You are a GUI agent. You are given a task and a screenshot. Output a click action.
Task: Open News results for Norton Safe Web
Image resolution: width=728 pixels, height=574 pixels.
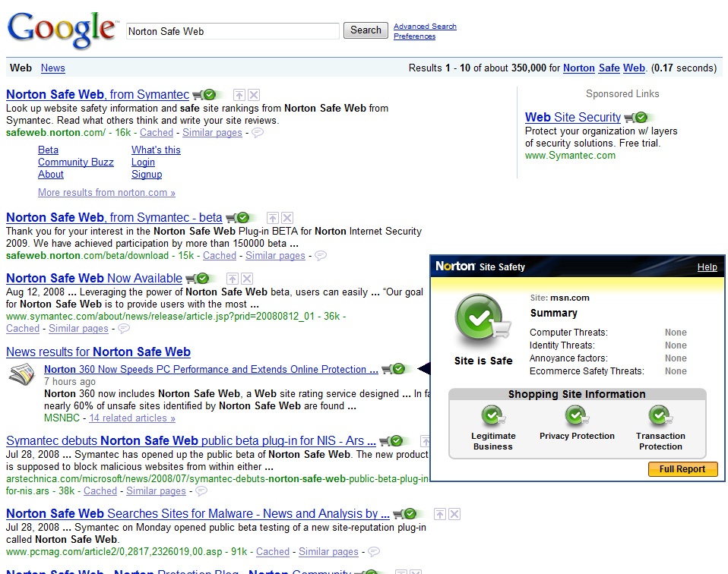pyautogui.click(x=99, y=352)
